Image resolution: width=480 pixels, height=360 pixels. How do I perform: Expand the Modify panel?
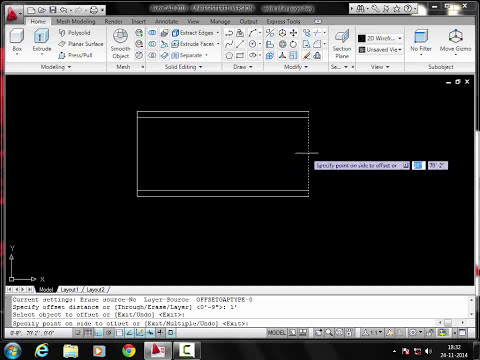click(x=296, y=67)
